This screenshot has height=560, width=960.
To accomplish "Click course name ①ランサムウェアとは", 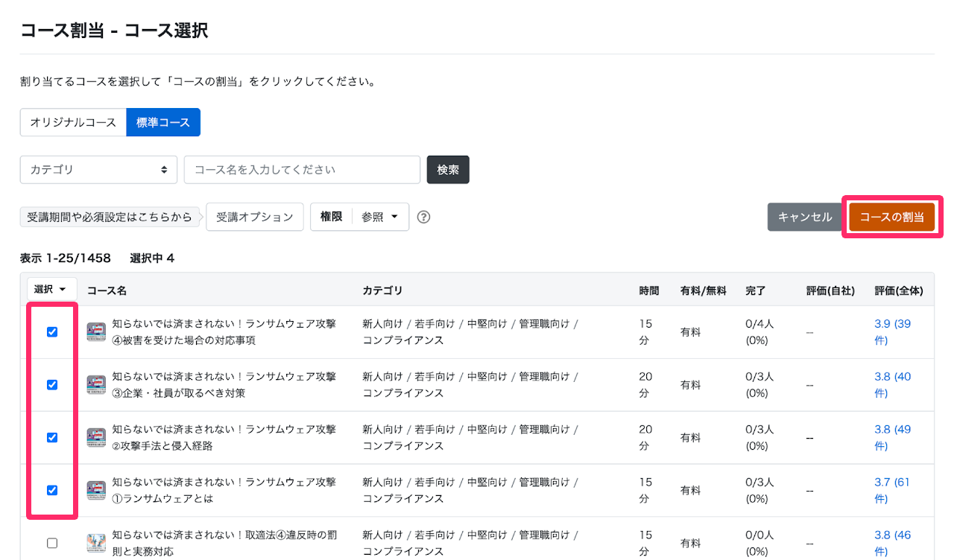I will point(224,491).
